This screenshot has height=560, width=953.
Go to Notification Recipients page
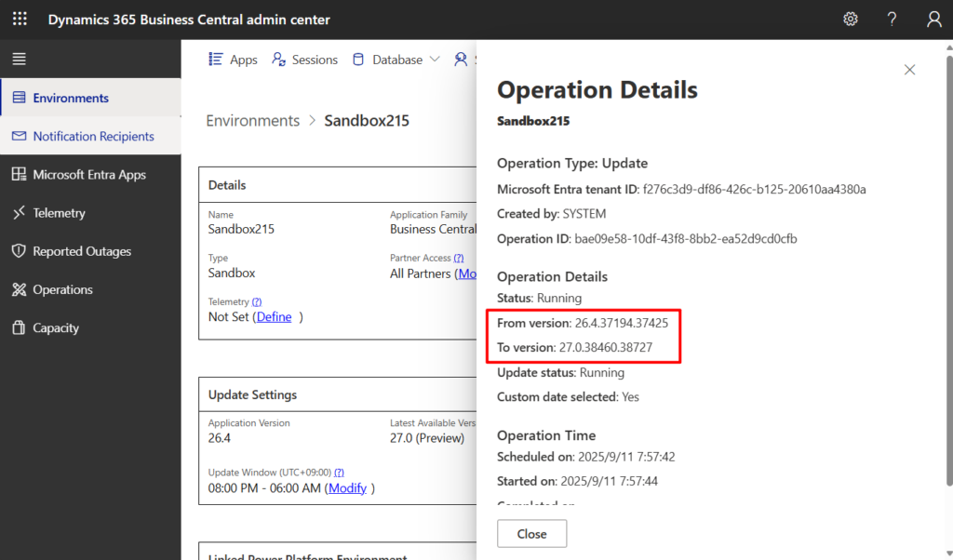[x=93, y=136]
